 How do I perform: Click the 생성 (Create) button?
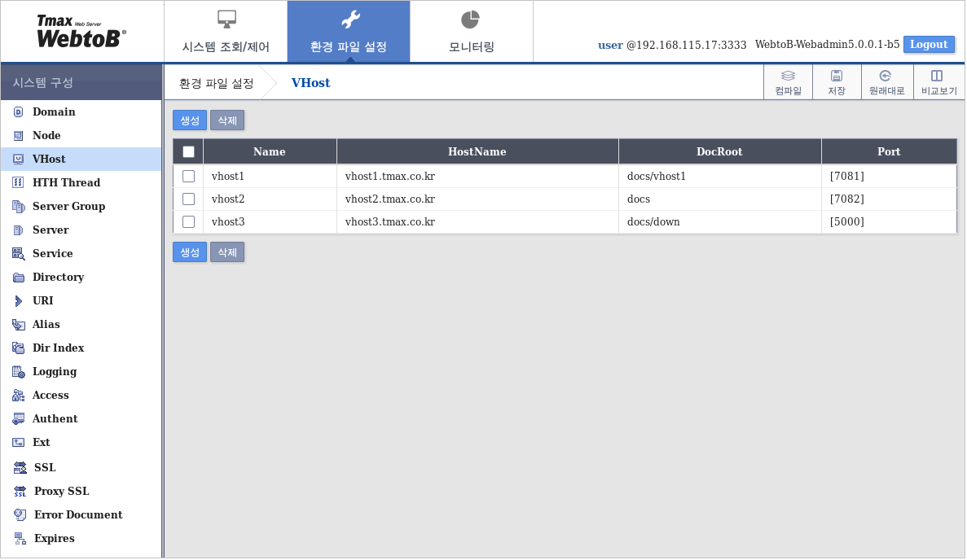189,120
